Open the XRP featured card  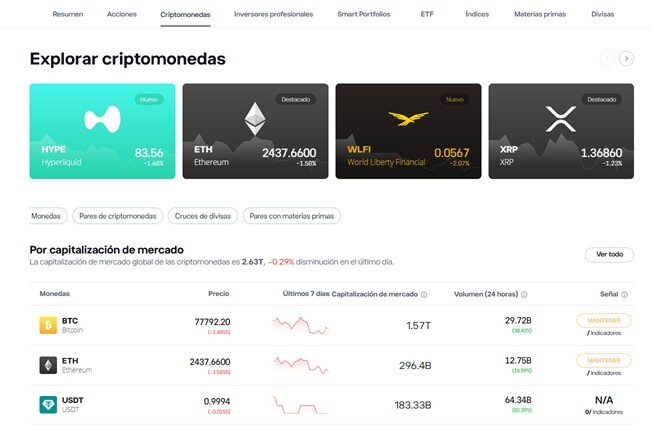coord(561,131)
